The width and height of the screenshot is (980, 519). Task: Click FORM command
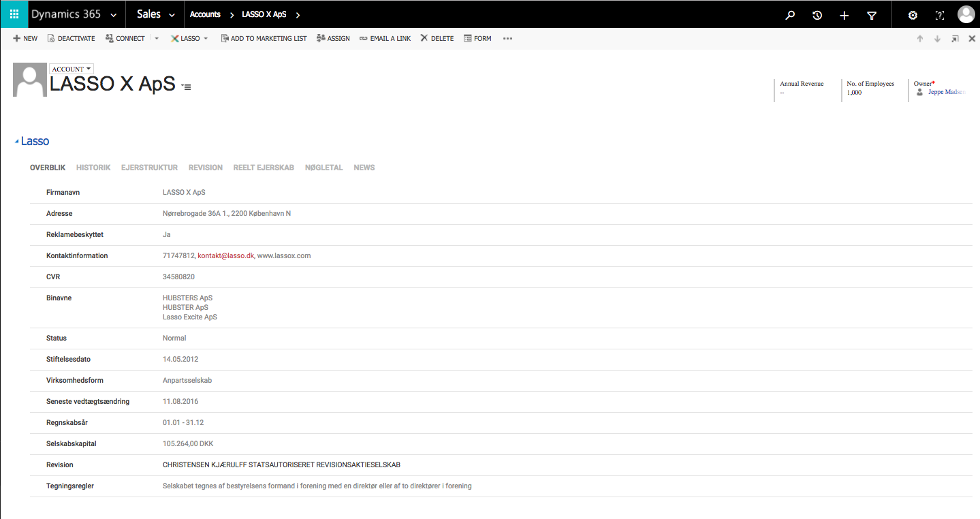pos(477,39)
